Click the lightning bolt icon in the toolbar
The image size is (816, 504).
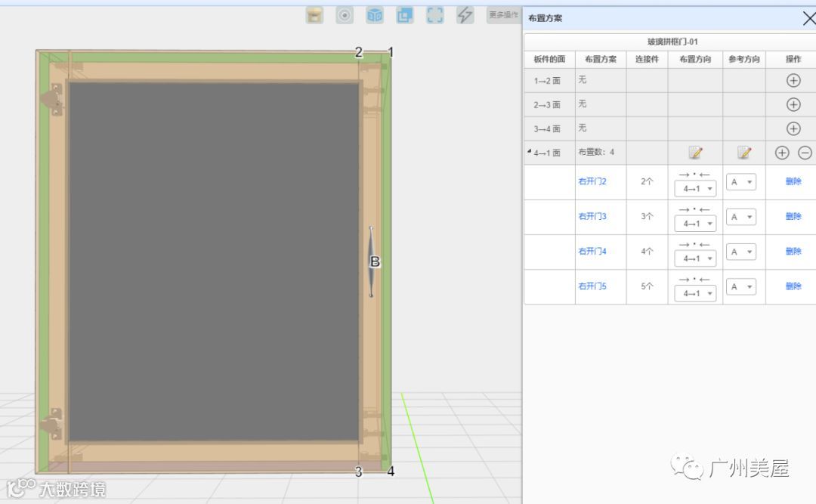coord(465,15)
